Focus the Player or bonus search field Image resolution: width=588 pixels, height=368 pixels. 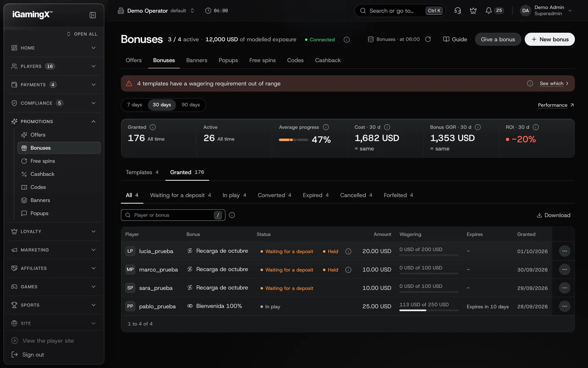tap(173, 215)
